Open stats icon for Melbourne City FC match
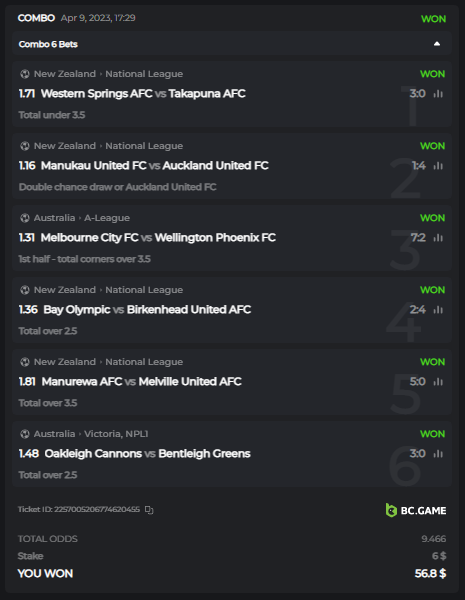Image resolution: width=465 pixels, height=600 pixels. [438, 238]
